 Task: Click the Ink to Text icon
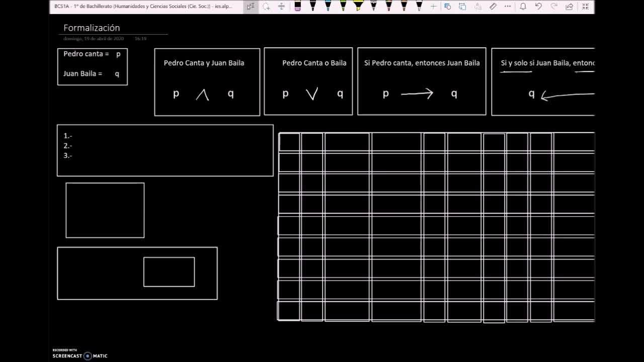pyautogui.click(x=478, y=7)
